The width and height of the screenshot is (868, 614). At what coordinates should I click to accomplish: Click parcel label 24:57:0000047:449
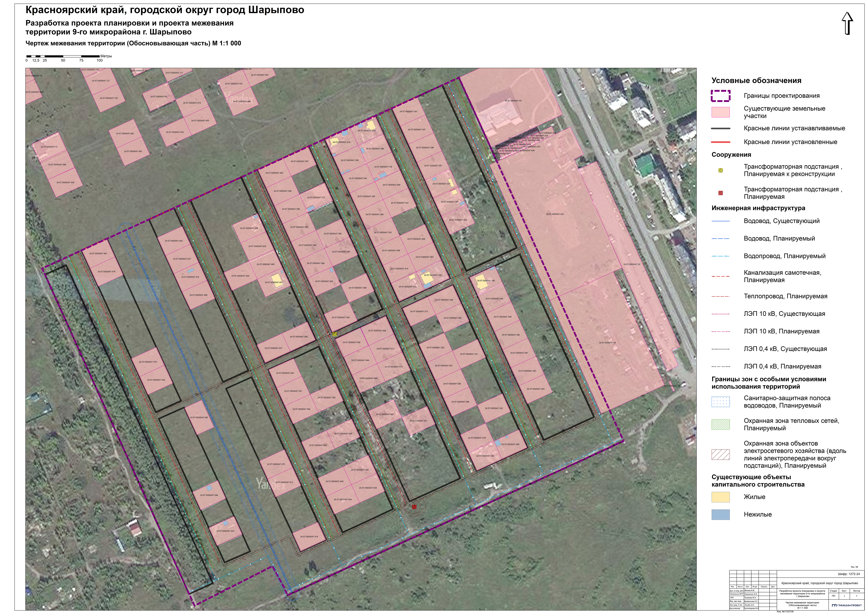tap(334, 482)
